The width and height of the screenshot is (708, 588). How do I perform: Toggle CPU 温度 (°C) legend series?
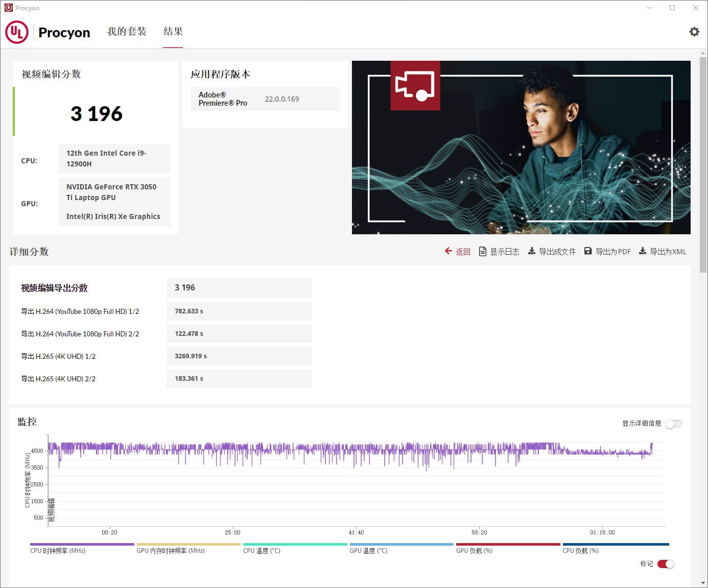(295, 548)
